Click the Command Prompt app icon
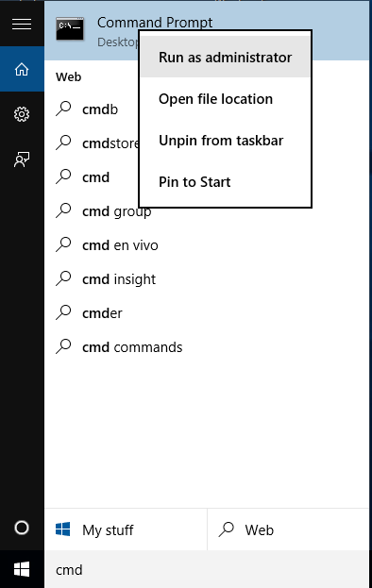This screenshot has width=372, height=588. 70,28
